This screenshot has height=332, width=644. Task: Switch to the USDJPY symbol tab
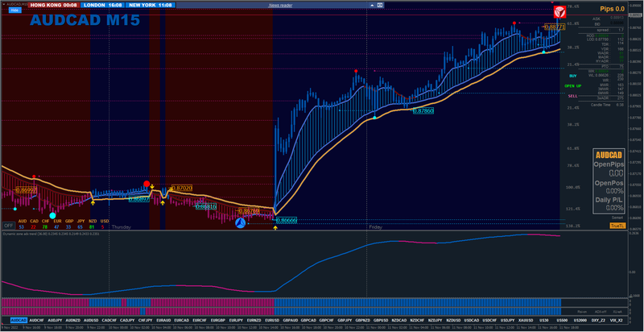coord(508,320)
